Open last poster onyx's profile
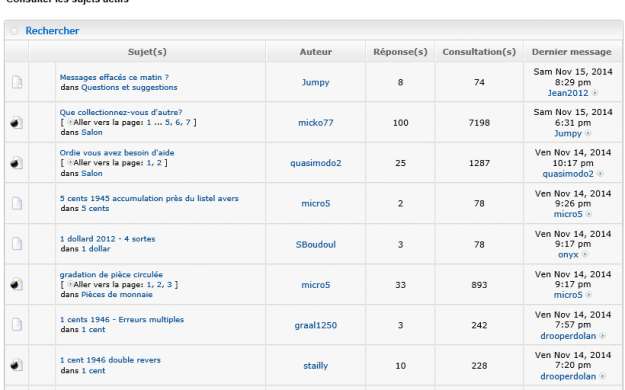This screenshot has width=625, height=390. click(568, 254)
